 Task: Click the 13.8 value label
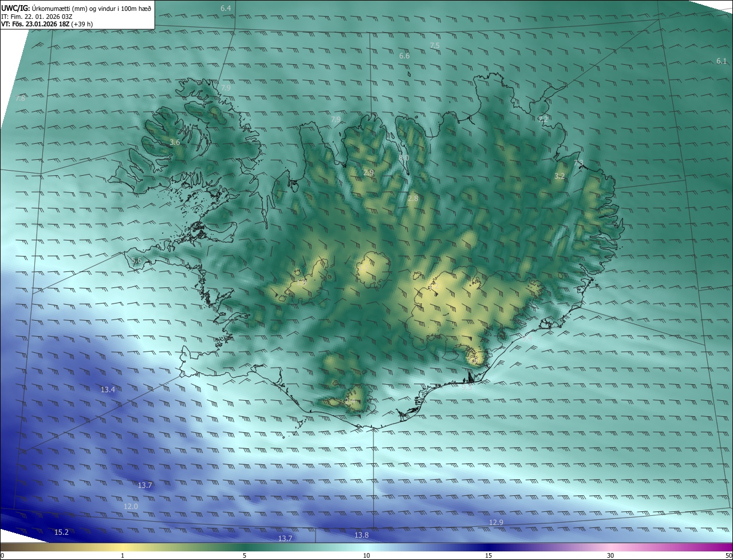pos(361,535)
